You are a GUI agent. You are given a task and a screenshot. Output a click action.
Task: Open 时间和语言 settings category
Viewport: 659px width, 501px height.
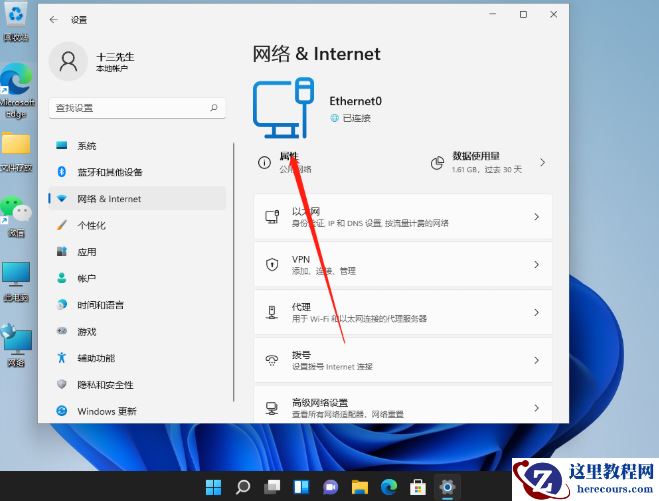click(137, 305)
